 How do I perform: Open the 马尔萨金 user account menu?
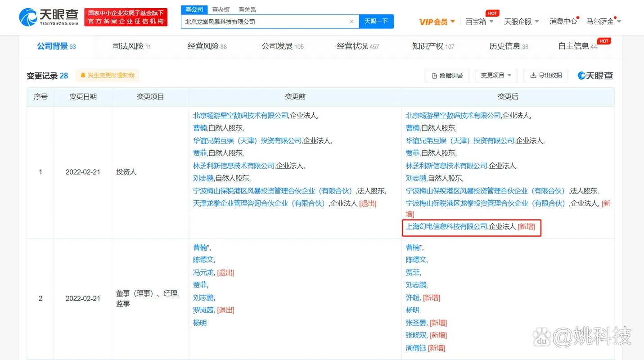point(603,21)
